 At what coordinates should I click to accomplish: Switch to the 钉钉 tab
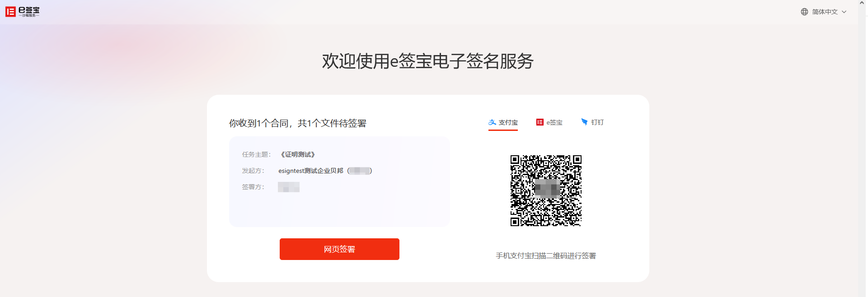coord(592,122)
